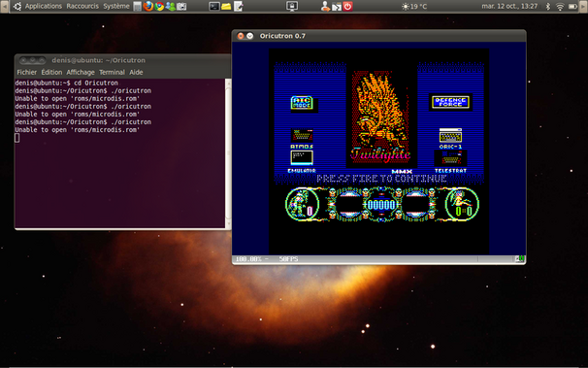Click the red power shutdown icon
This screenshot has width=588, height=368.
point(348,7)
